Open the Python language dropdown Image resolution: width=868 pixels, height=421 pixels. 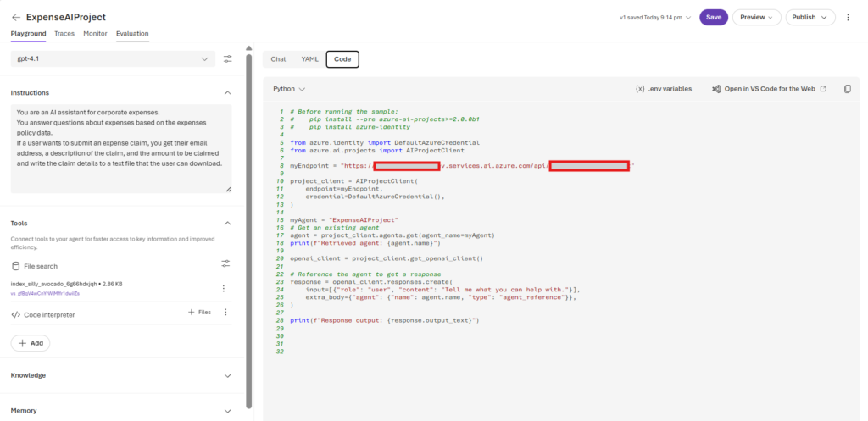pyautogui.click(x=289, y=89)
